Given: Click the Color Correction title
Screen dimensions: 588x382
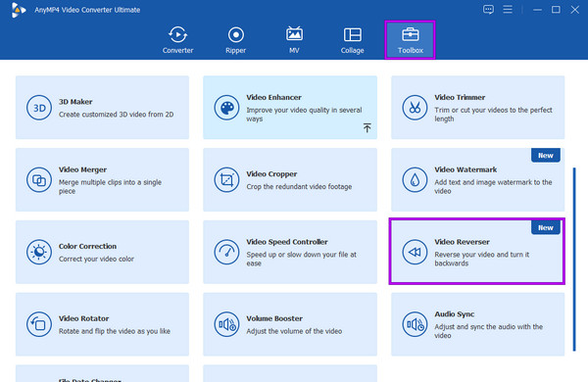Looking at the screenshot, I should point(87,246).
